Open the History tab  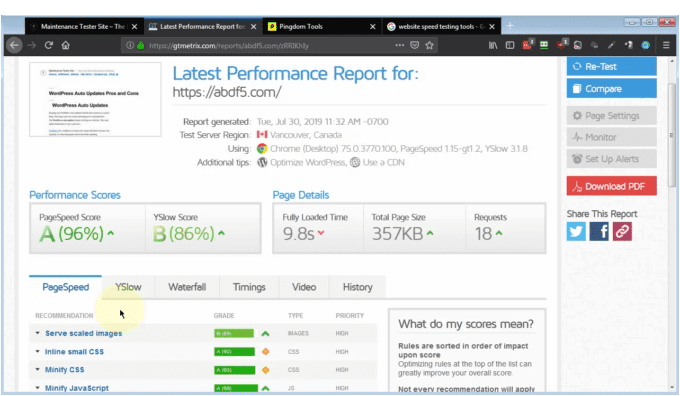point(357,287)
